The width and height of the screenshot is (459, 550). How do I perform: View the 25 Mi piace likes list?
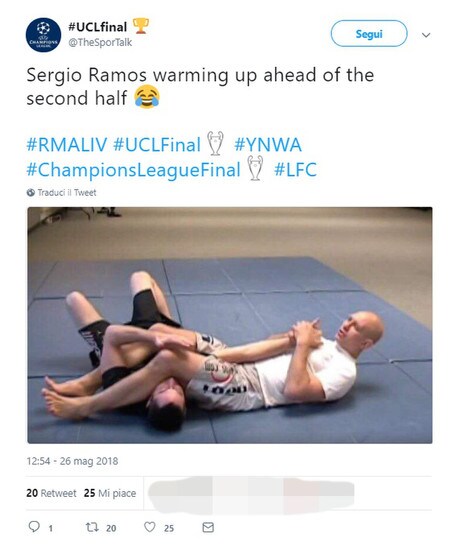pos(110,493)
